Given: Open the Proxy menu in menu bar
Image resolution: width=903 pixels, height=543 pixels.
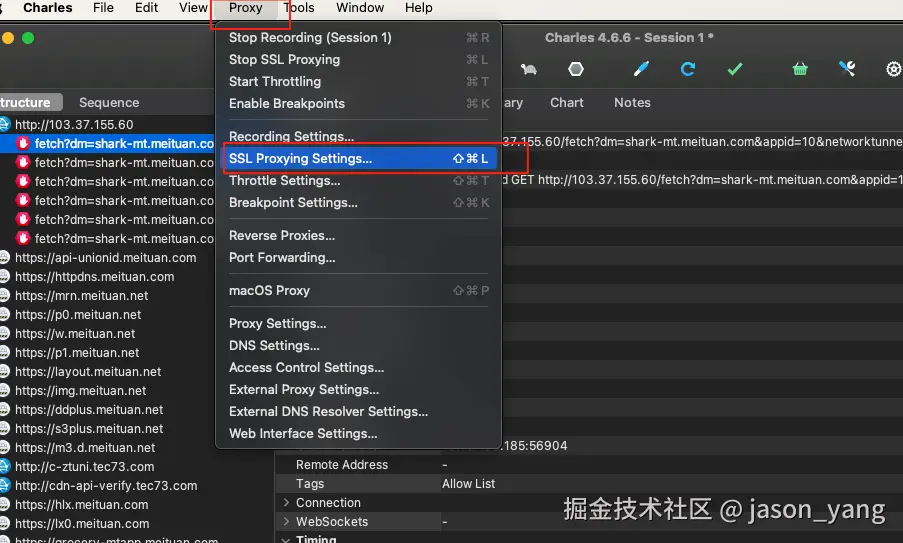Looking at the screenshot, I should click(245, 8).
